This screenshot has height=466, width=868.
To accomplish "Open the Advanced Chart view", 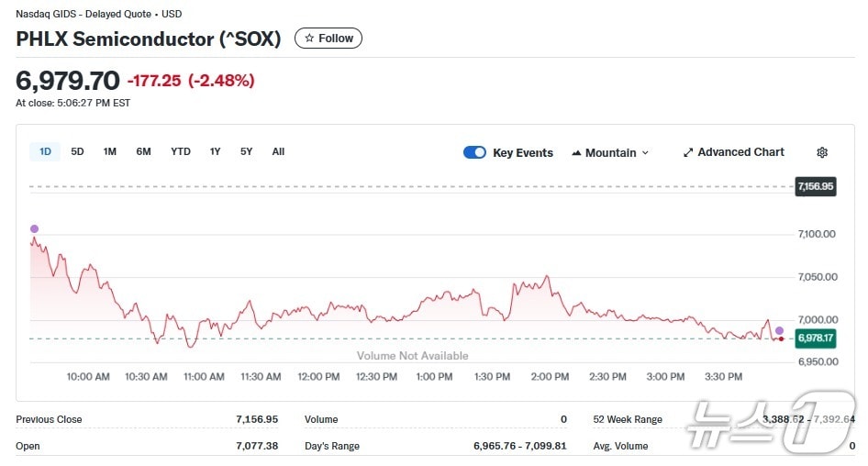I will (x=733, y=152).
